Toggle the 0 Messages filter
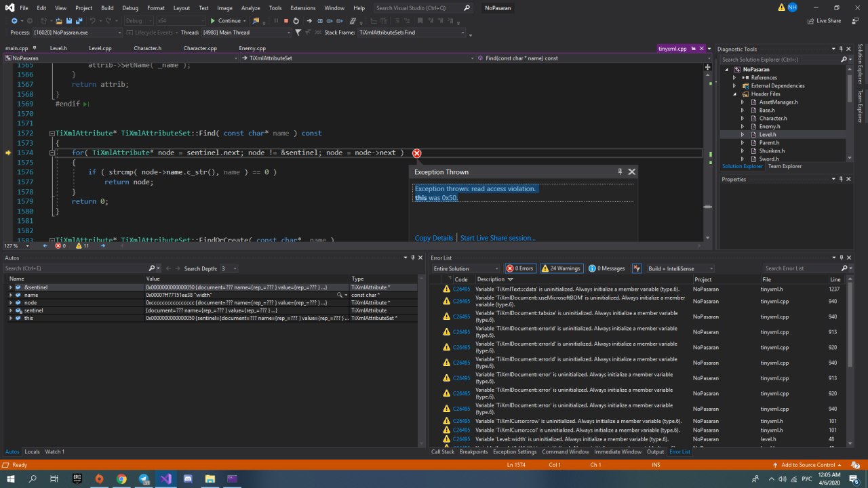 (x=607, y=268)
